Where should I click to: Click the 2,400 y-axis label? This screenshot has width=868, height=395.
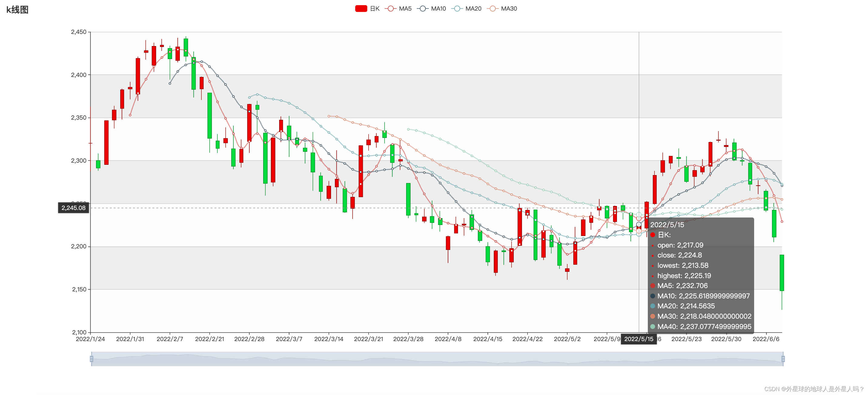point(78,75)
